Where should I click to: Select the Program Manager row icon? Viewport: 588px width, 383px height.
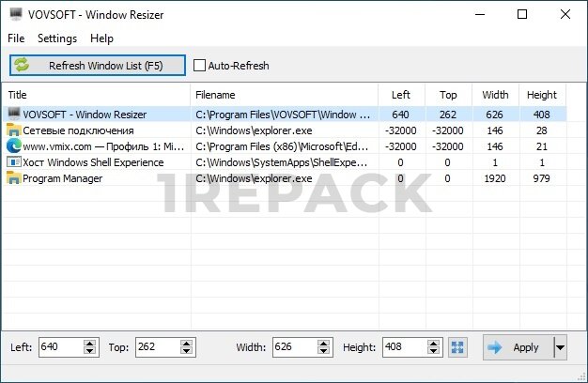coord(13,178)
